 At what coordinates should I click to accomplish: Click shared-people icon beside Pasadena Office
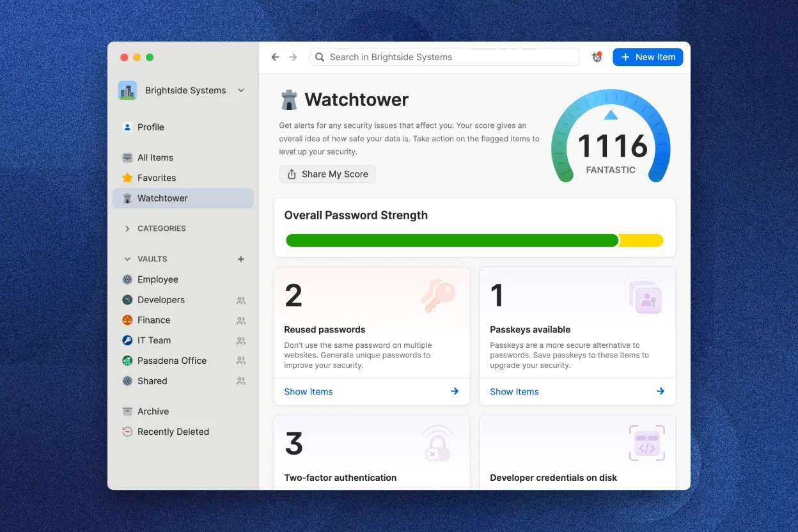pos(241,361)
